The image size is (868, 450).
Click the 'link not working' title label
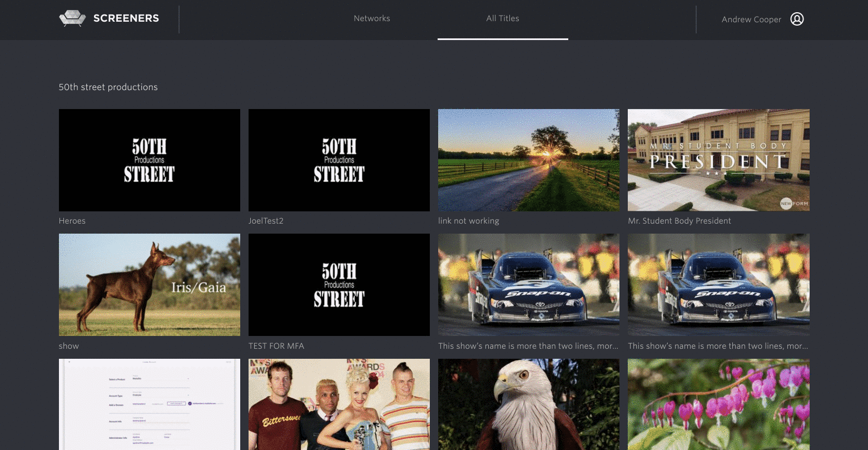pos(468,221)
